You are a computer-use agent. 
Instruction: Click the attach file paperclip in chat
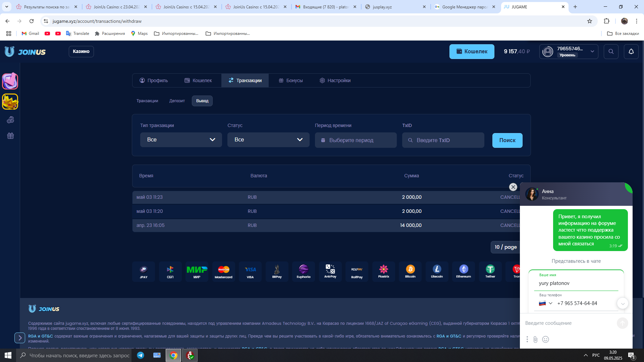[x=535, y=340]
